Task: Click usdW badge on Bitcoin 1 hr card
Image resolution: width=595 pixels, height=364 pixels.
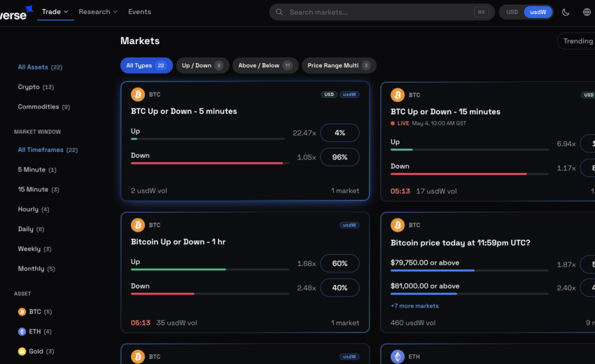Action: tap(349, 225)
